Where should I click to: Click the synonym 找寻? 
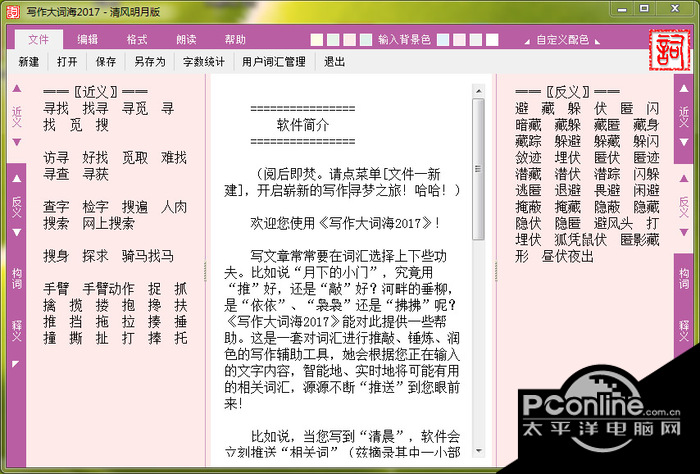click(95, 108)
